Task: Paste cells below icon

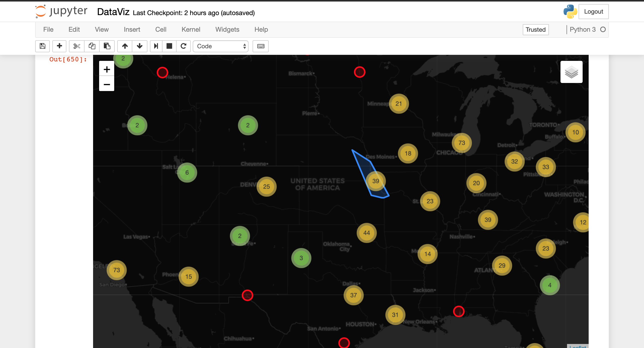Action: (x=107, y=46)
